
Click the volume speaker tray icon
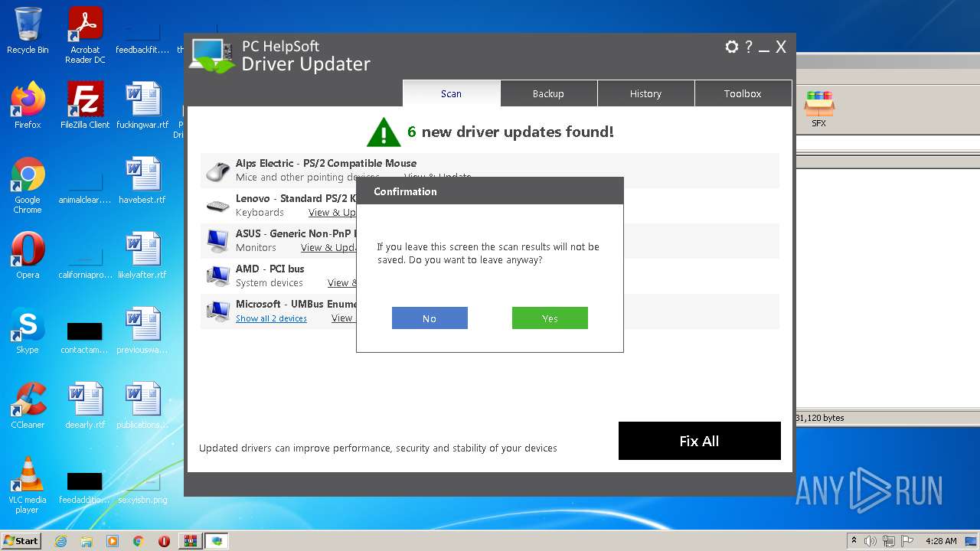871,541
